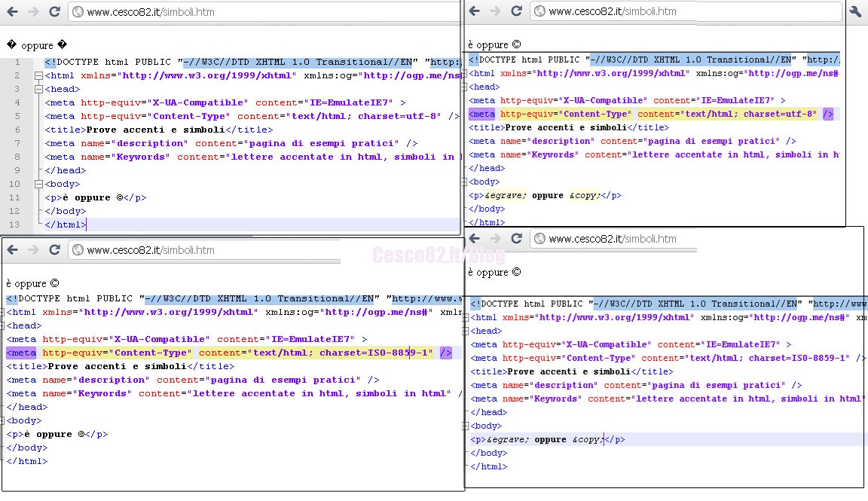The image size is (868, 501).
Task: Click the 'X-UA-Compatible' meta line in bottom-right code
Action: point(631,344)
